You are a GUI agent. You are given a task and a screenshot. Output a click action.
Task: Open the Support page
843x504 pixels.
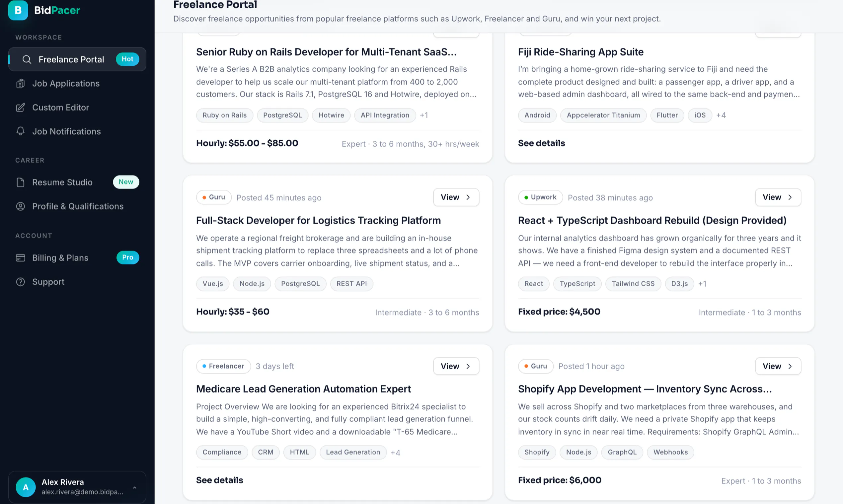point(77,282)
